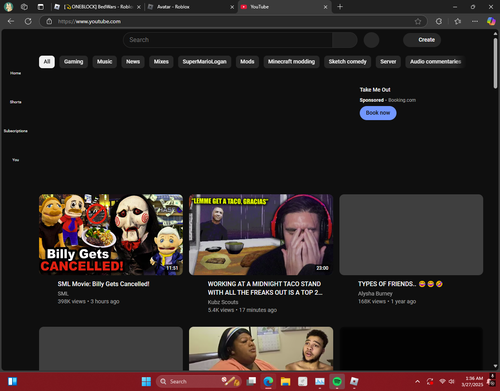Open Subscriptions in YouTube sidebar
The width and height of the screenshot is (500, 391).
coord(15,131)
